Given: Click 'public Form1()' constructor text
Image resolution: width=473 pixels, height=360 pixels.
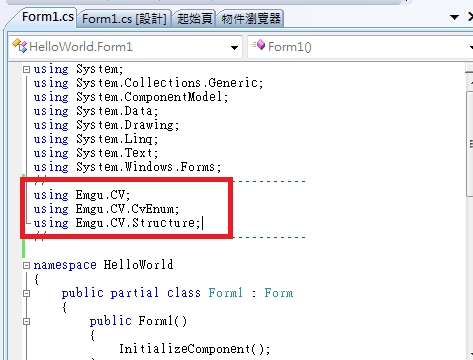Looking at the screenshot, I should [138, 321].
